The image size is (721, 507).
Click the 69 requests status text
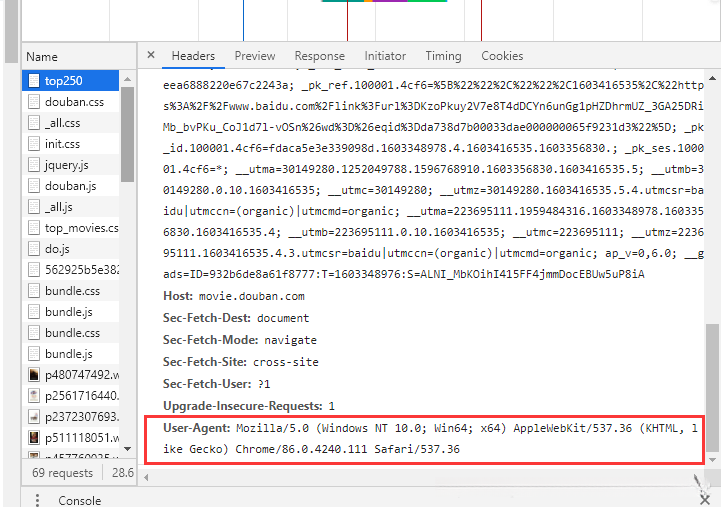pyautogui.click(x=63, y=473)
